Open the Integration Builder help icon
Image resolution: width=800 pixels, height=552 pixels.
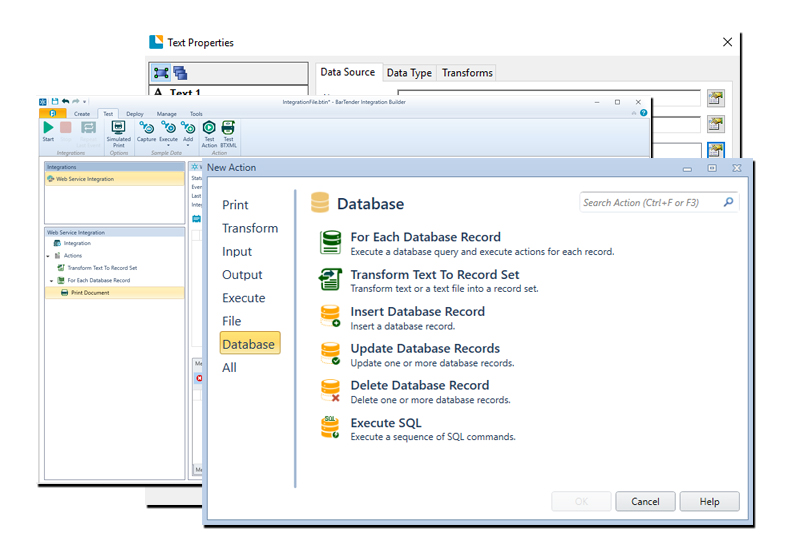pyautogui.click(x=643, y=113)
